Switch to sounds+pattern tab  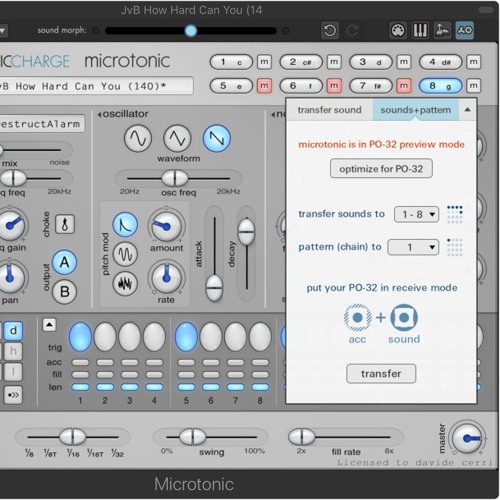[416, 110]
